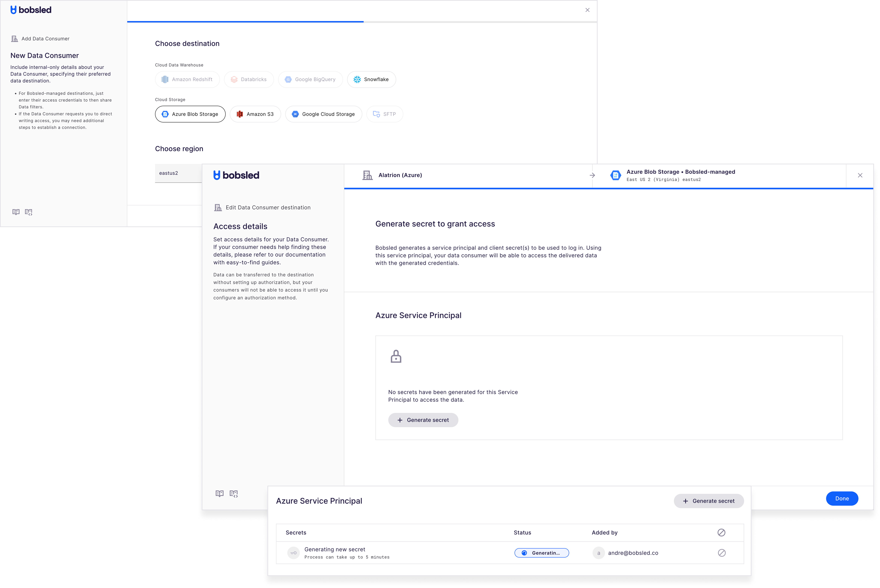Screen dimensions: 880x588
Task: Close the Edit destination window
Action: (860, 175)
